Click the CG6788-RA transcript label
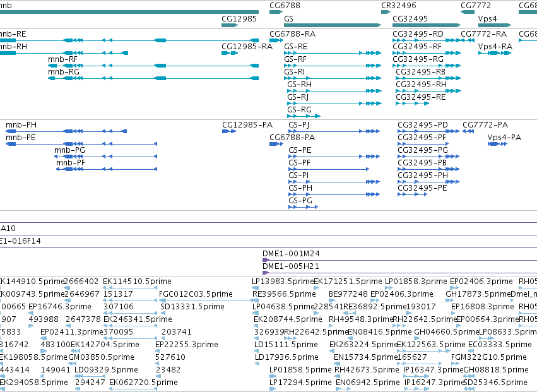Screen dimensions: 537x392 (x=292, y=34)
